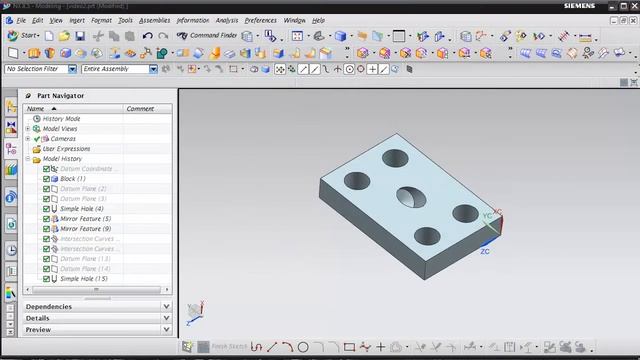
Task: Select the Datum Plane (13) tree row
Action: [85, 259]
